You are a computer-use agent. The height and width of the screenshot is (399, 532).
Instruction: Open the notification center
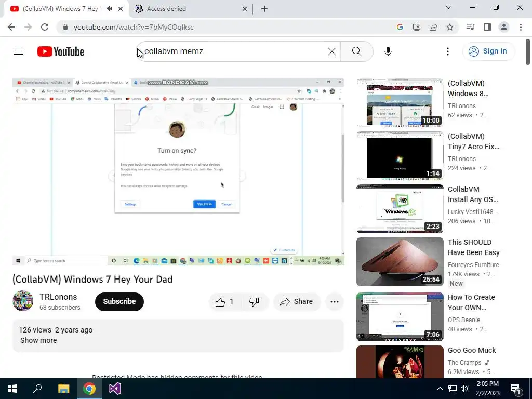(x=515, y=389)
